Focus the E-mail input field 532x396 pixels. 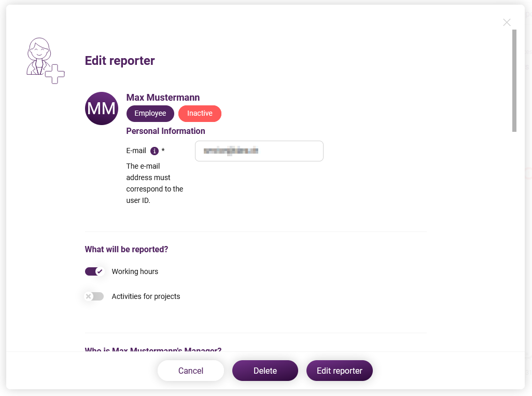click(259, 151)
